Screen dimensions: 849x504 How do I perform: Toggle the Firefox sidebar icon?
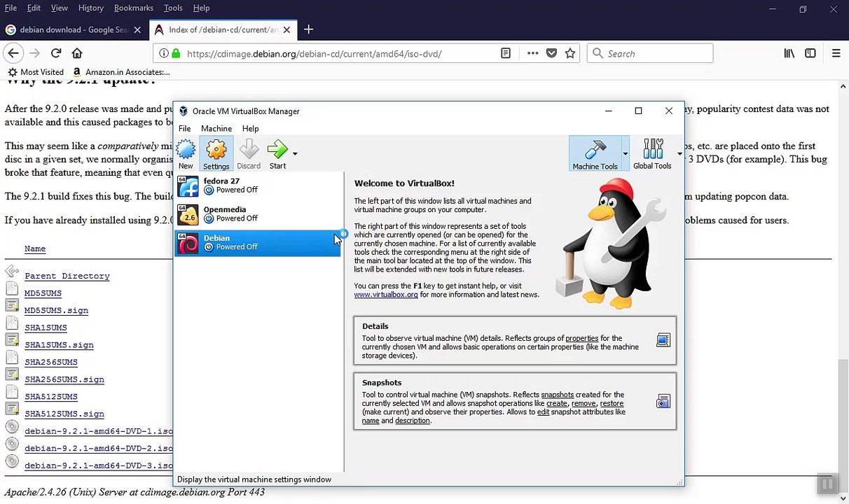[810, 53]
